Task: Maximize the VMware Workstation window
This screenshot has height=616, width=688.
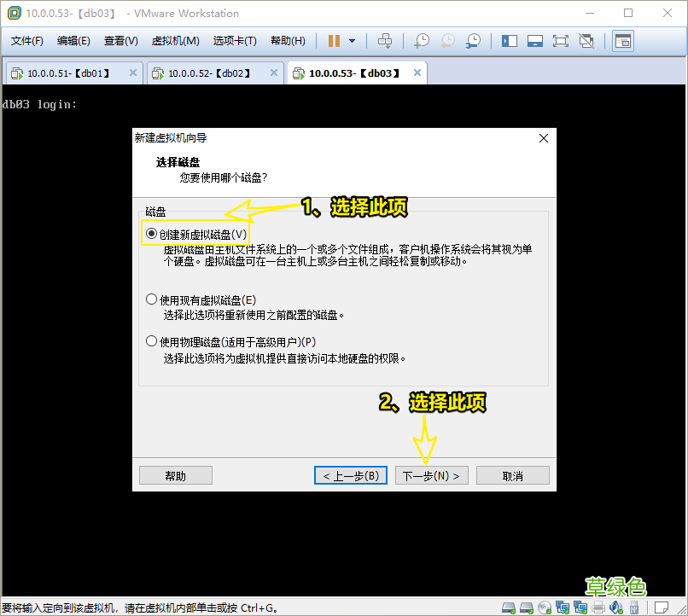Action: 628,13
